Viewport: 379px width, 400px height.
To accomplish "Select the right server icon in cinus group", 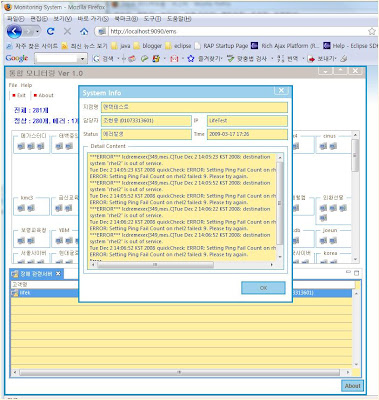I will [333, 146].
